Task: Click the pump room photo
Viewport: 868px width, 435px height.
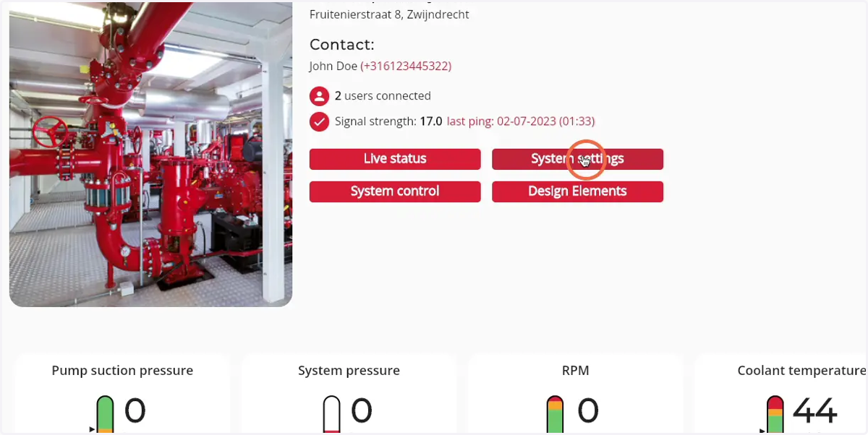Action: coord(150,153)
